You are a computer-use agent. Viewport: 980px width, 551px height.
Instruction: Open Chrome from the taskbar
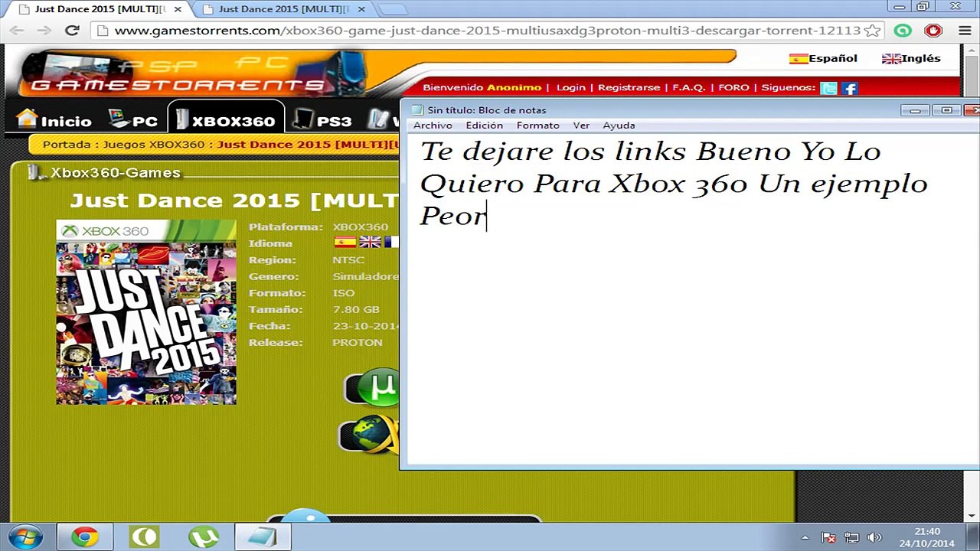click(x=85, y=536)
